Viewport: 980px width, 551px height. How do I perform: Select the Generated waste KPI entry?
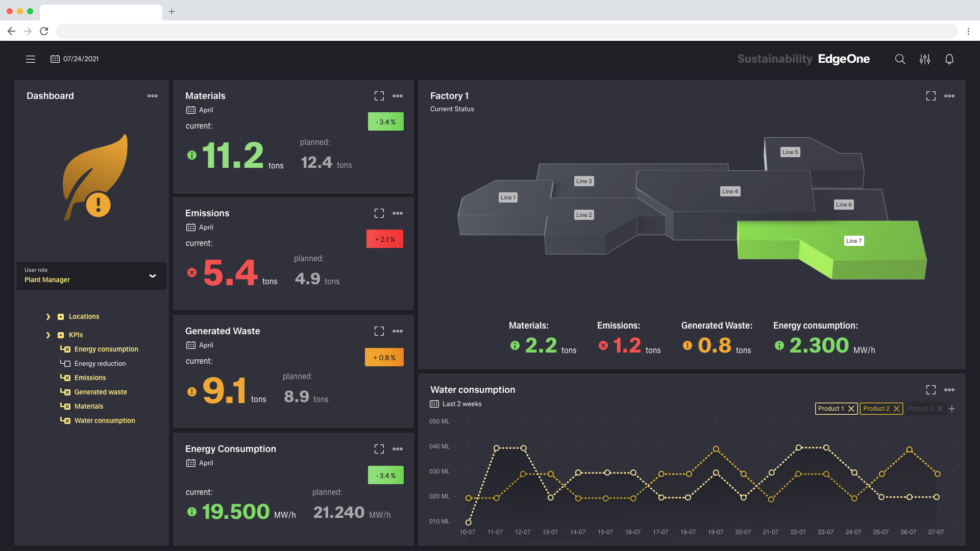(x=100, y=392)
